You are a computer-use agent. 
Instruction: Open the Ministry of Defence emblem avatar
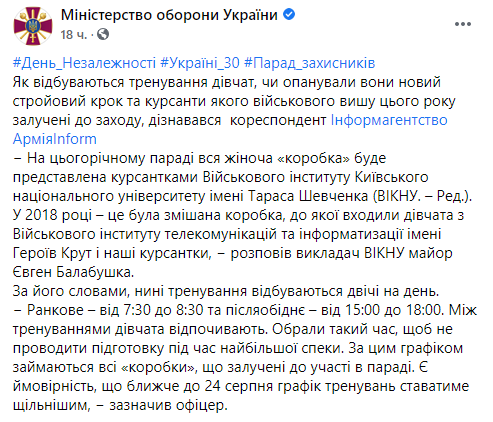pyautogui.click(x=33, y=26)
